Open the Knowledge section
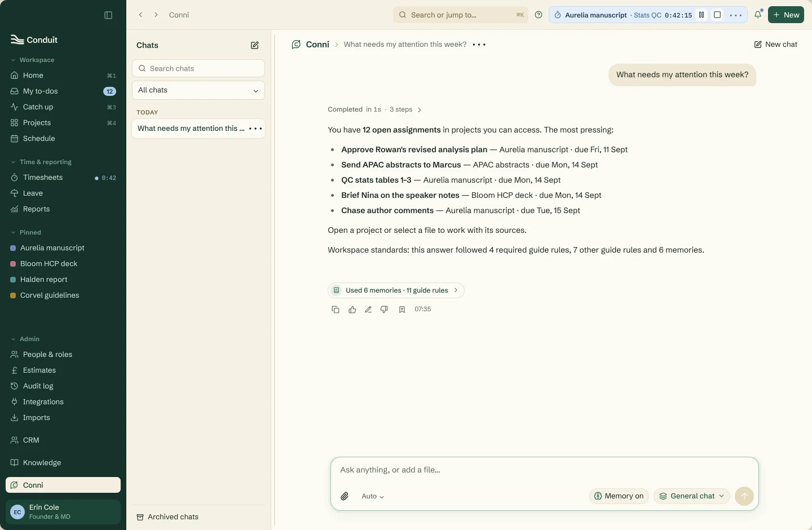This screenshot has height=530, width=812. pyautogui.click(x=63, y=463)
